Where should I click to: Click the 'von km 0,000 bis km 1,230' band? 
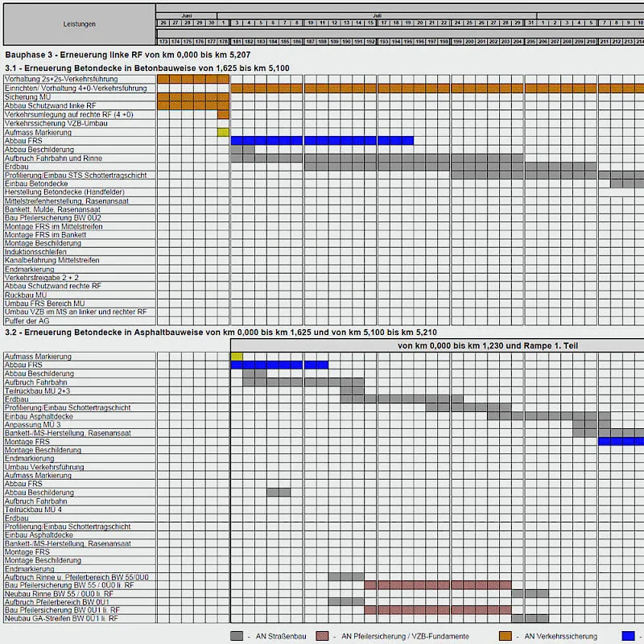coord(488,346)
